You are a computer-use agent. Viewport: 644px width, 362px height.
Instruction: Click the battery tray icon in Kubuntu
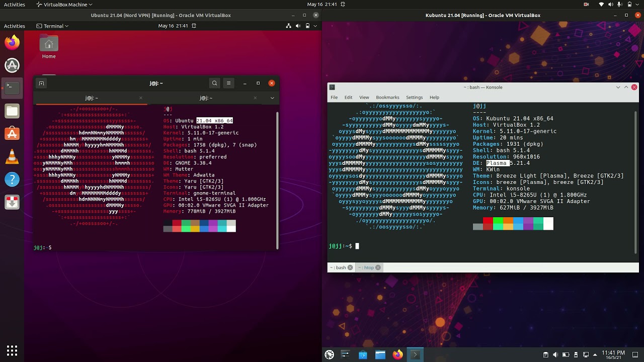566,354
